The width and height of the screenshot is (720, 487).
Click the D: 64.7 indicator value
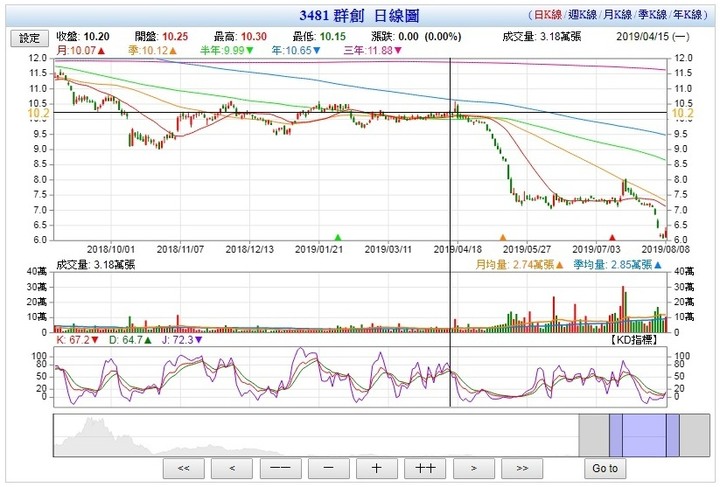(130, 340)
